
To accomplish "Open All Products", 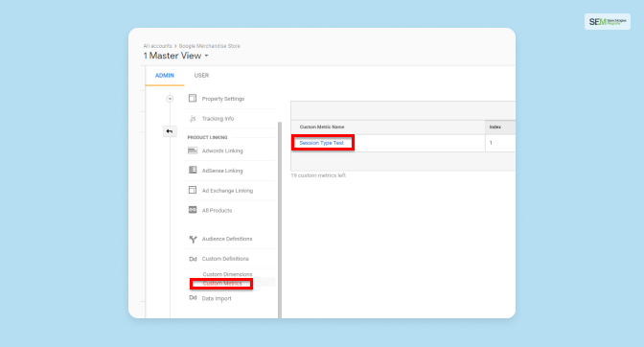I will point(217,210).
